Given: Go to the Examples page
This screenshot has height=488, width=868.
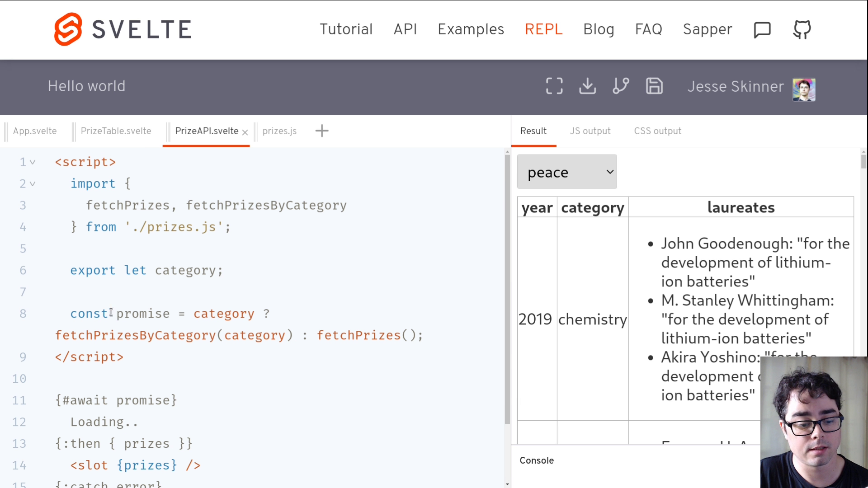Looking at the screenshot, I should coord(471,29).
